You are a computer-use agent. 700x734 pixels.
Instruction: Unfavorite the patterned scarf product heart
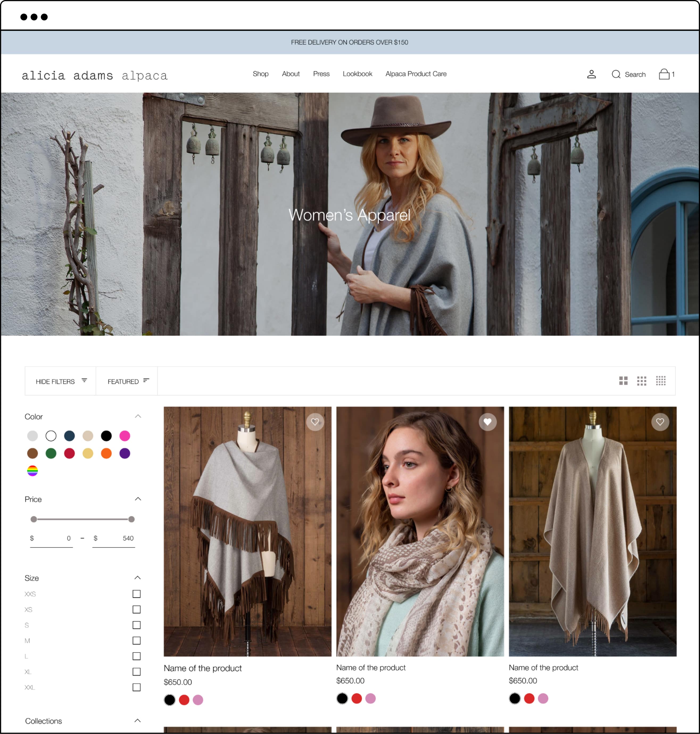tap(488, 422)
